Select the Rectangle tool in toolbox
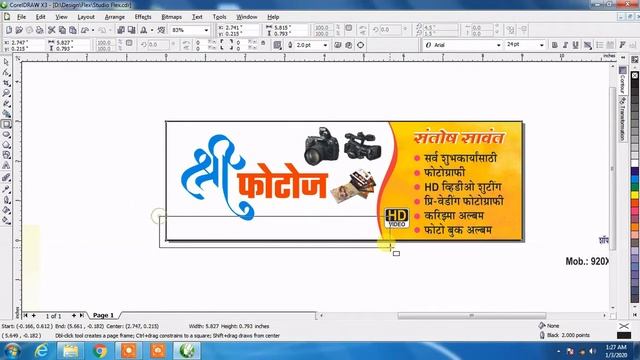 click(6, 124)
